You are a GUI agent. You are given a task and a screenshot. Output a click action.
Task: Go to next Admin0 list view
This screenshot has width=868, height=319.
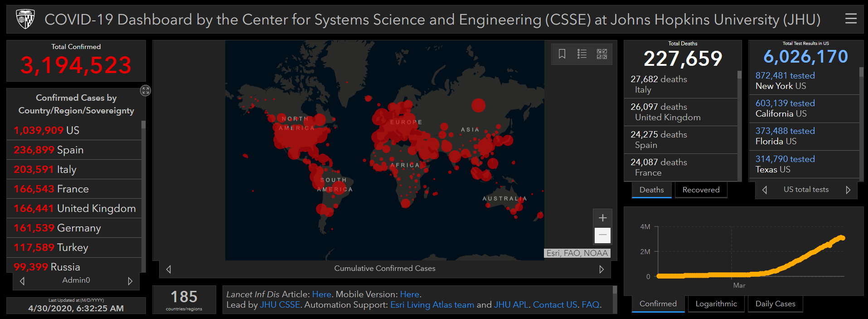(130, 281)
